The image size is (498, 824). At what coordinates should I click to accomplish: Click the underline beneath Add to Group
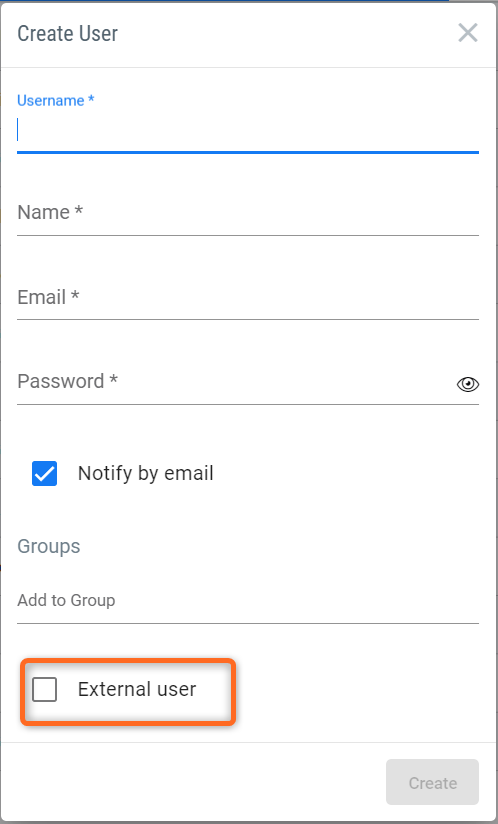click(248, 623)
